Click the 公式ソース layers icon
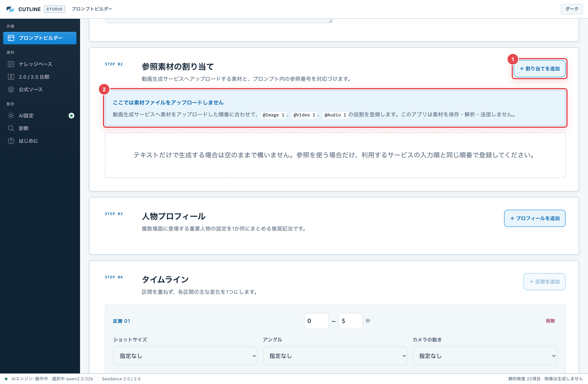Screen dimensions: 588x384 coord(11,89)
